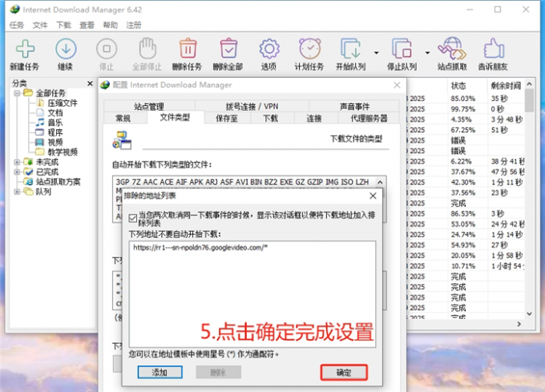Click the Tell a Friend (告诉朋友) thumbs-up icon
This screenshot has width=545, height=392.
(x=494, y=49)
